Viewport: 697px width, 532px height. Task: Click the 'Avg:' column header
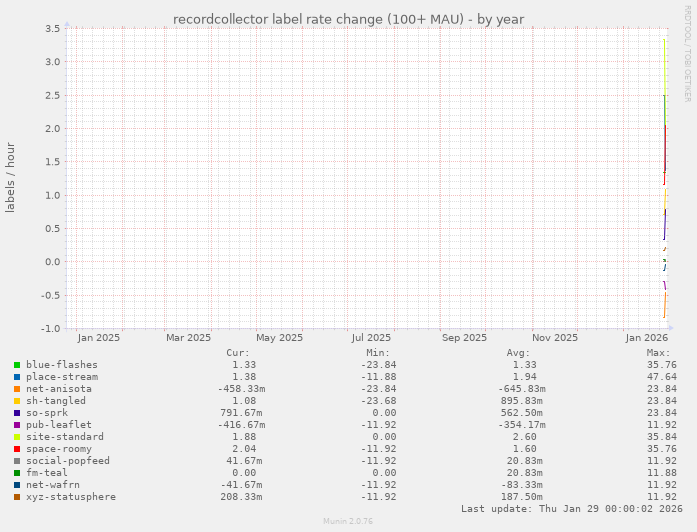tap(518, 353)
